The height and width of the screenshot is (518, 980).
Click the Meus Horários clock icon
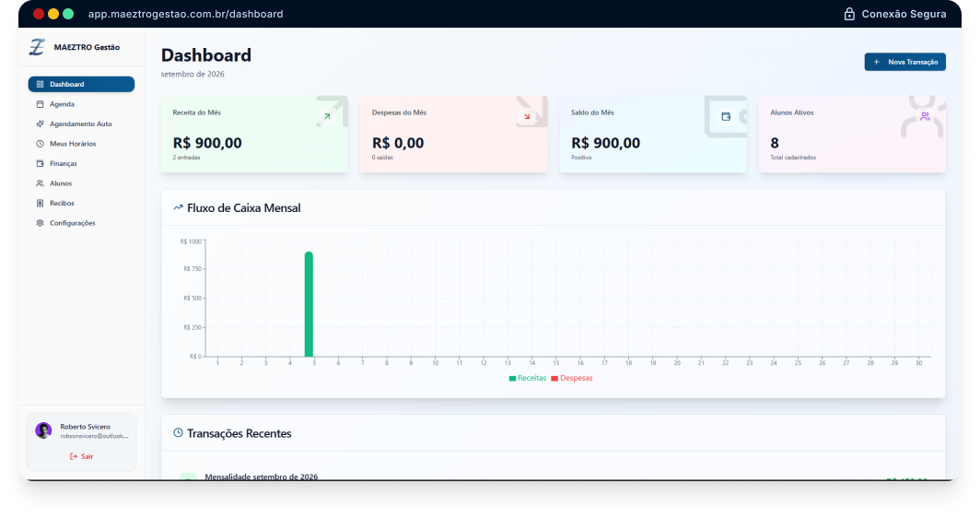(40, 144)
